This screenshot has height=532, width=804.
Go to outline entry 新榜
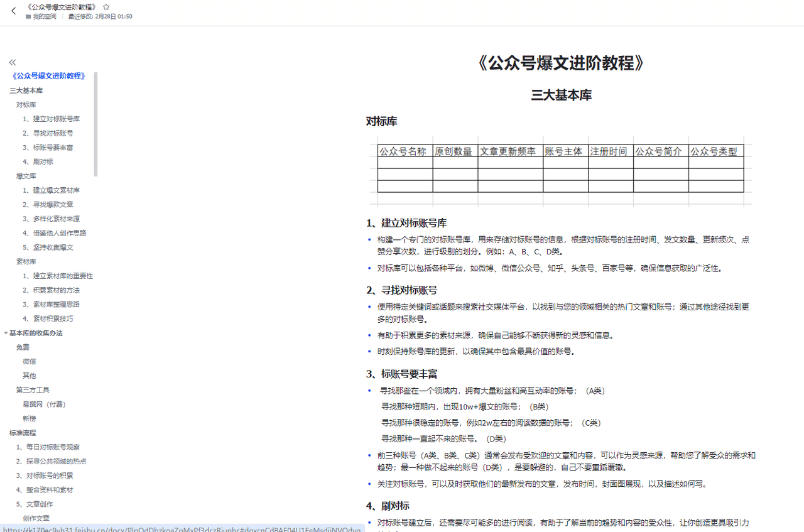point(30,418)
